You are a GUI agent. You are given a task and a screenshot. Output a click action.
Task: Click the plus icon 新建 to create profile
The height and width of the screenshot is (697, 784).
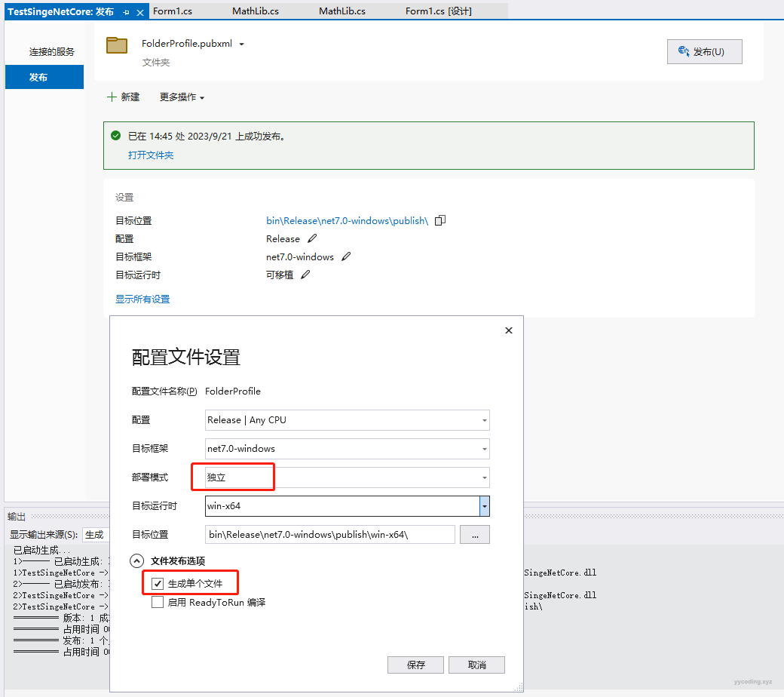[112, 97]
